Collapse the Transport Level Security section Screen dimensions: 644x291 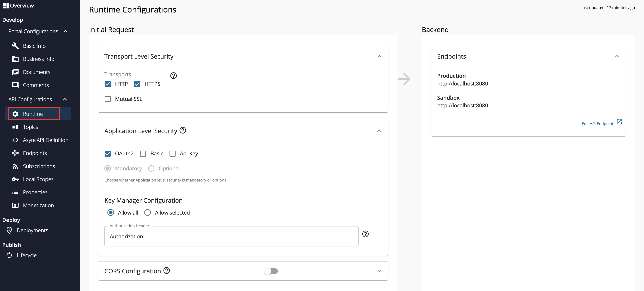pos(379,56)
